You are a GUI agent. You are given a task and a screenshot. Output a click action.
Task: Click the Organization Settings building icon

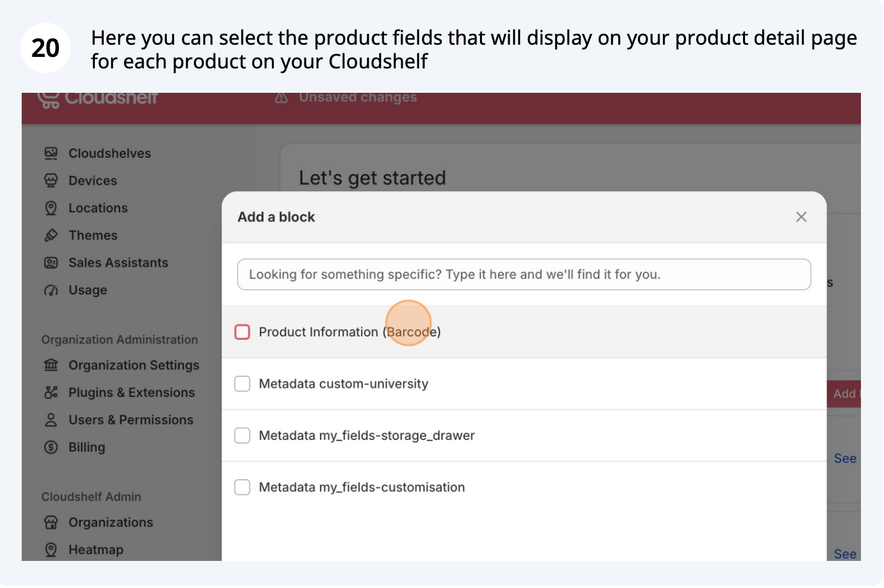coord(51,365)
